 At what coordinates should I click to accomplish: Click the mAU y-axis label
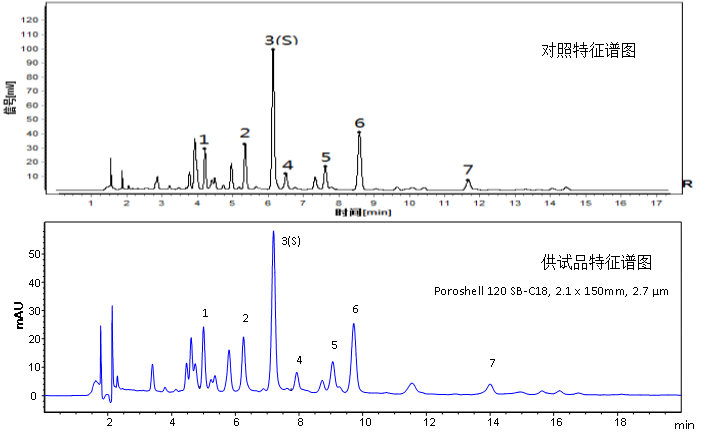pyautogui.click(x=19, y=315)
